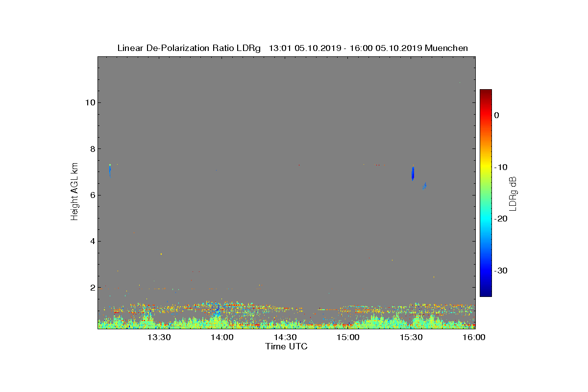Click the small blue echo near 13:07 at 7 km
The image size is (588, 392).
click(110, 170)
